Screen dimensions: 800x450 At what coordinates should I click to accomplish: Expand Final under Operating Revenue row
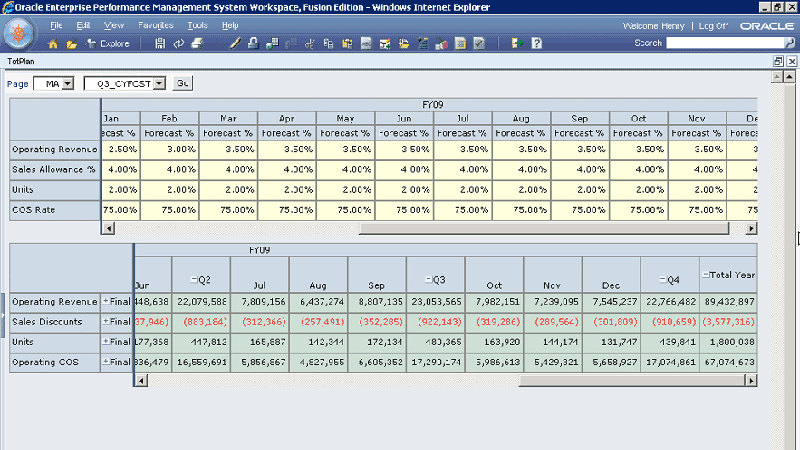(105, 301)
